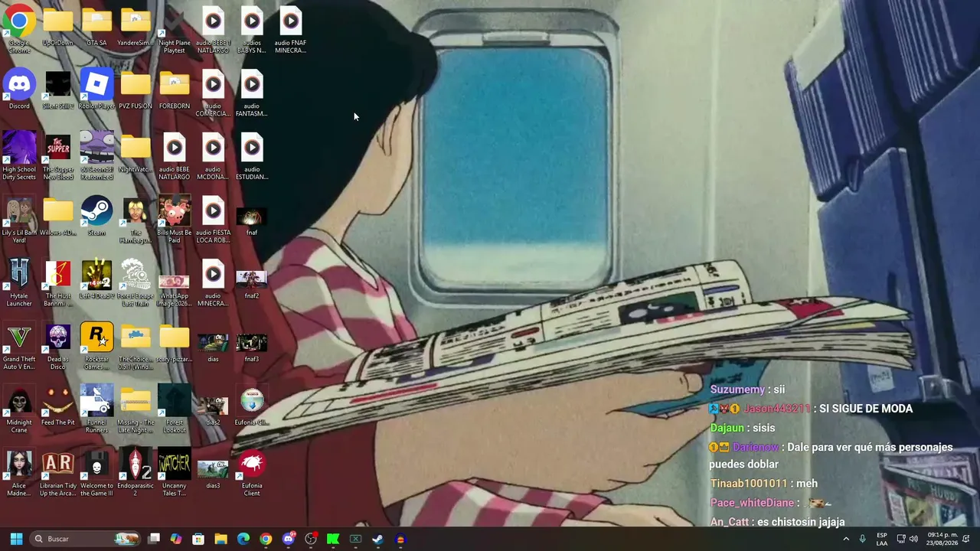
Task: Select The Hust Banhmi shortcut
Action: [58, 283]
